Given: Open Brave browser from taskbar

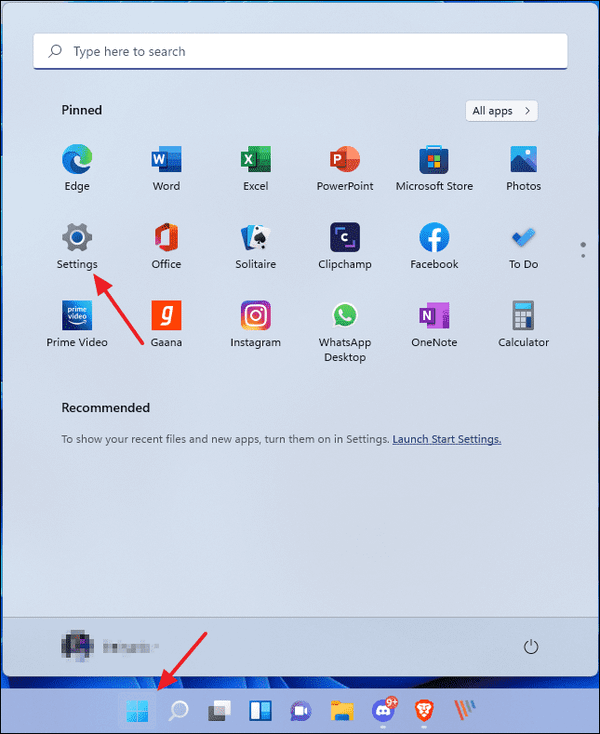Looking at the screenshot, I should (424, 711).
